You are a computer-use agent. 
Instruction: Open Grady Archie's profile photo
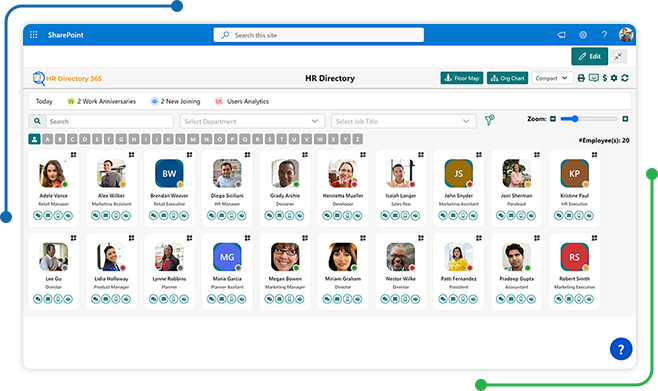point(285,173)
